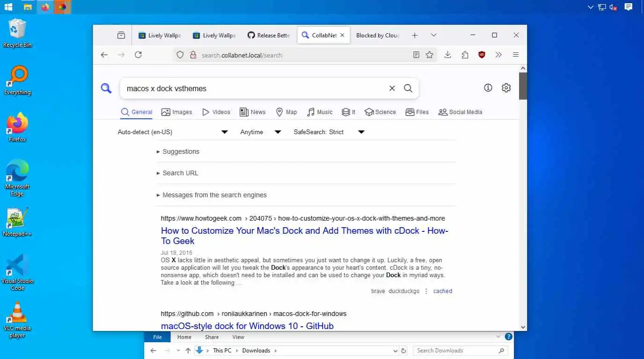Toggle Firefox reader view icon
Screen dimensions: 644x359
(416, 55)
